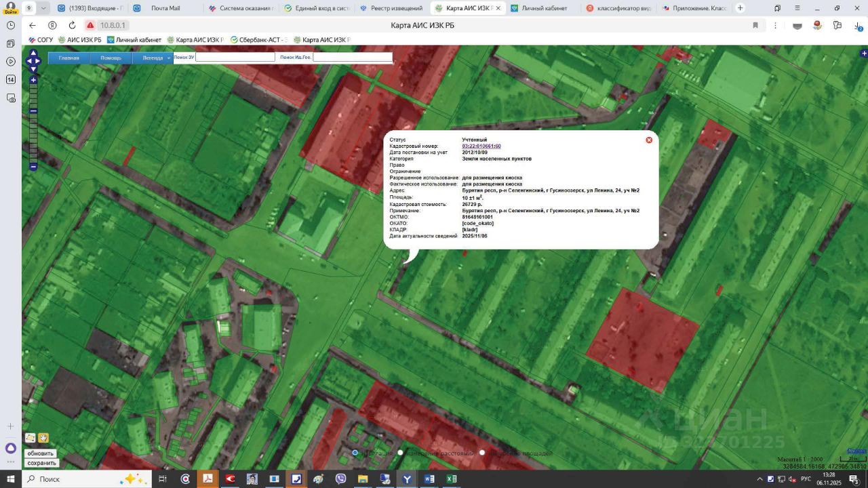Switch to the Реестр извещений tab
This screenshot has height=488, width=868.
coord(391,8)
